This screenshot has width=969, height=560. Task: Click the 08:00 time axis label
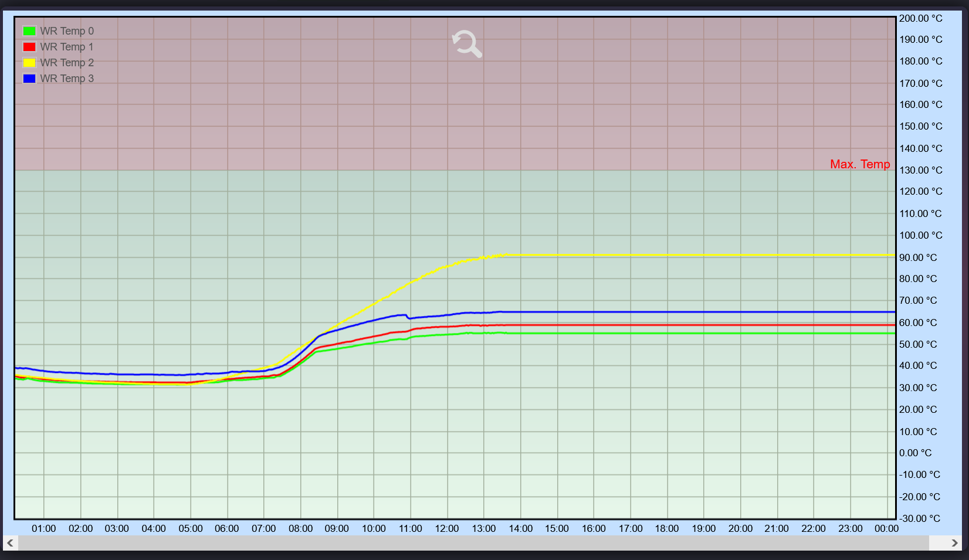click(x=300, y=528)
